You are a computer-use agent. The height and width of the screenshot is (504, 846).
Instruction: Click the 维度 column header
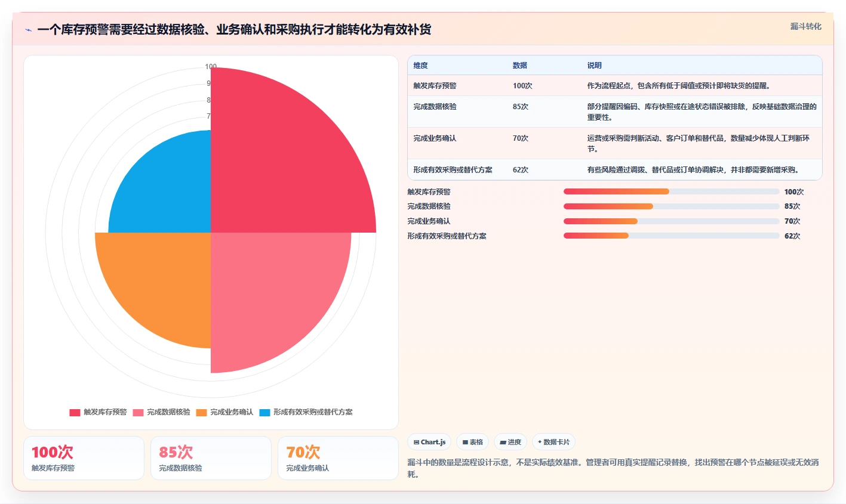[420, 66]
